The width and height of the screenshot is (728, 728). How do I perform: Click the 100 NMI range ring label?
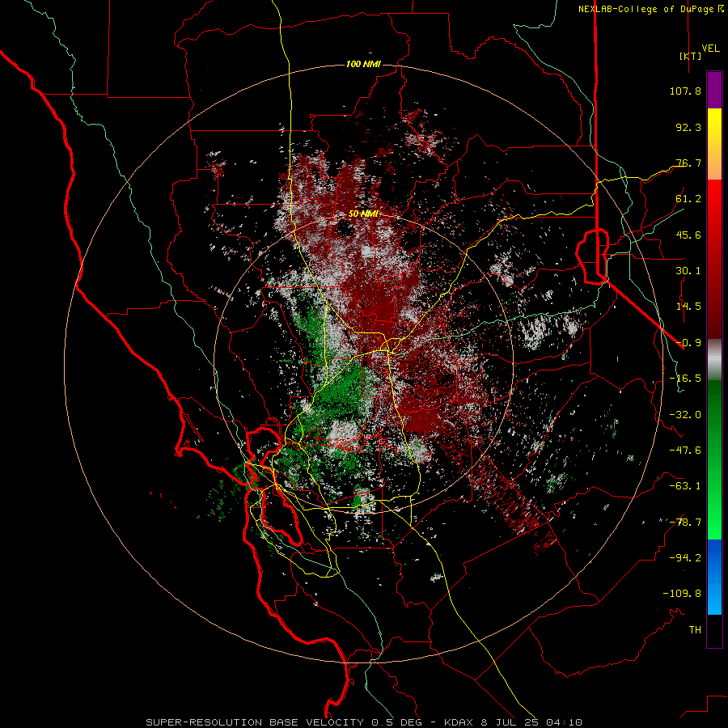363,64
